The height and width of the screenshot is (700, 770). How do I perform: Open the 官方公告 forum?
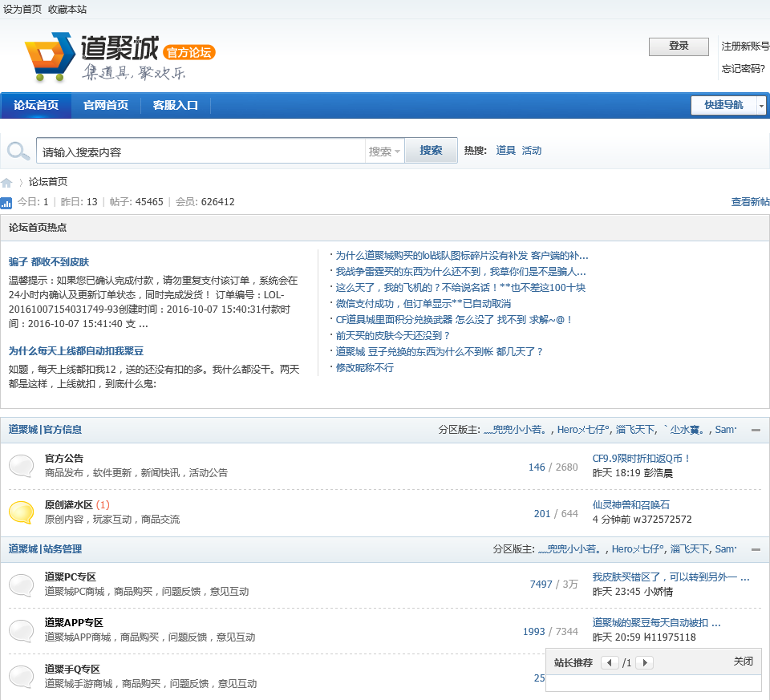pyautogui.click(x=64, y=459)
